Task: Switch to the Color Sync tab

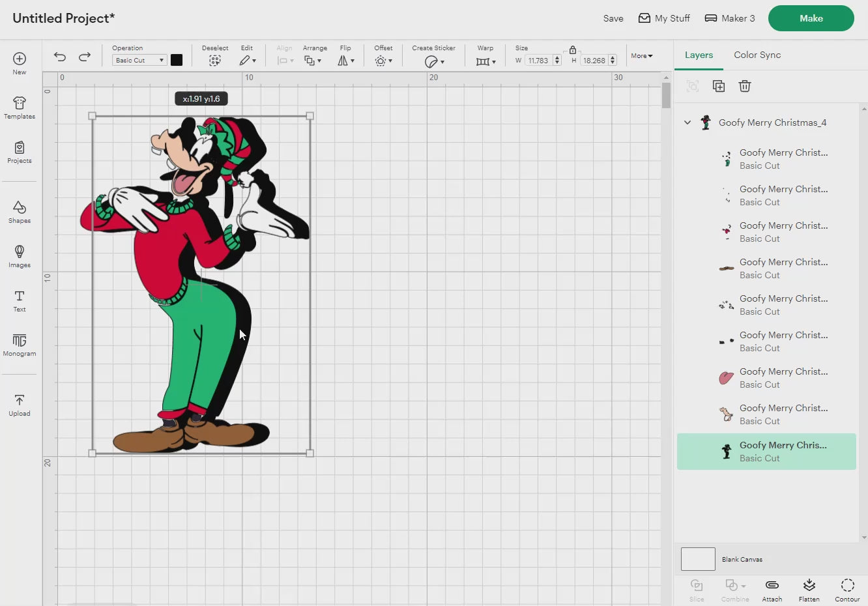Action: (757, 55)
